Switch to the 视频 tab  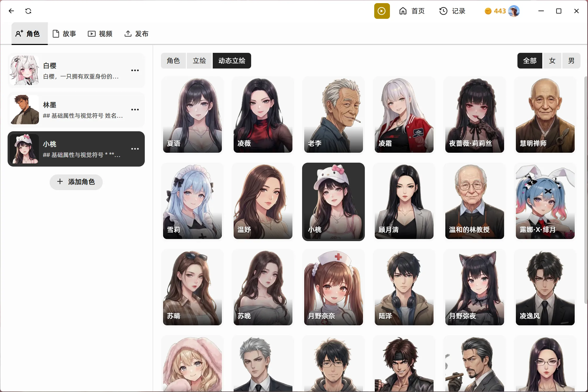100,34
